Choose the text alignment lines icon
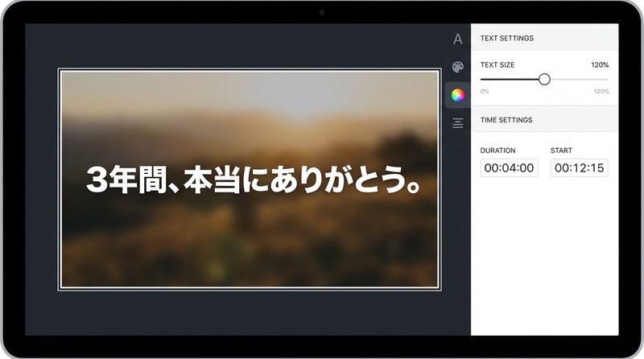The width and height of the screenshot is (644, 359). [457, 123]
